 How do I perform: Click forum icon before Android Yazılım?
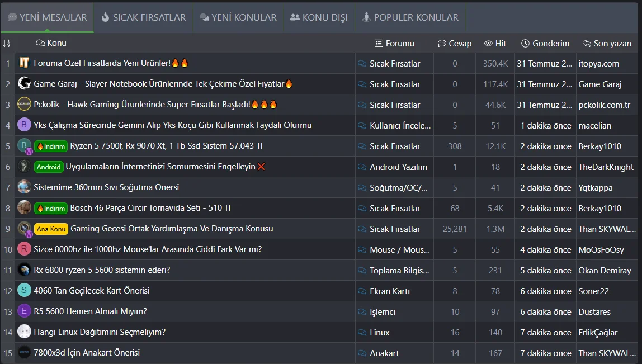pyautogui.click(x=362, y=167)
